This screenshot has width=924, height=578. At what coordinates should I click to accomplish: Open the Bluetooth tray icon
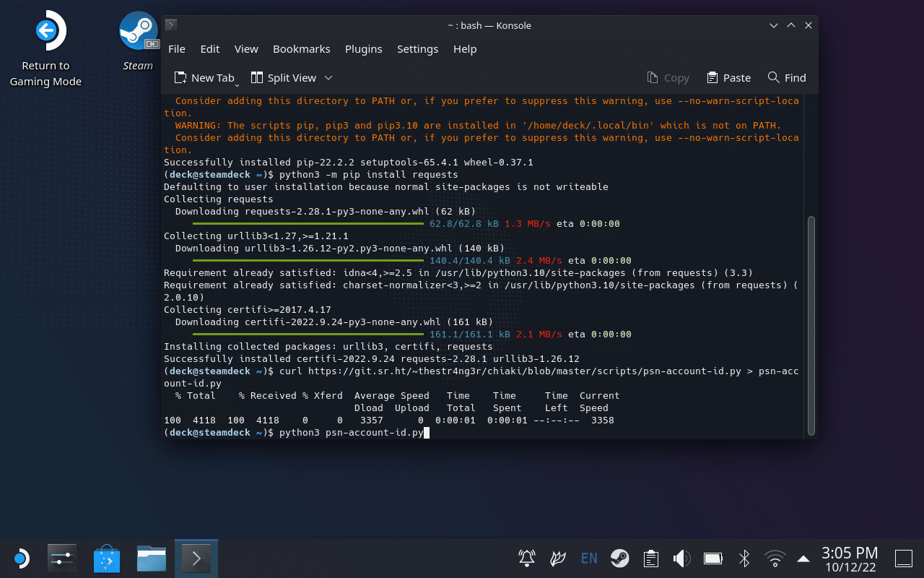(744, 558)
